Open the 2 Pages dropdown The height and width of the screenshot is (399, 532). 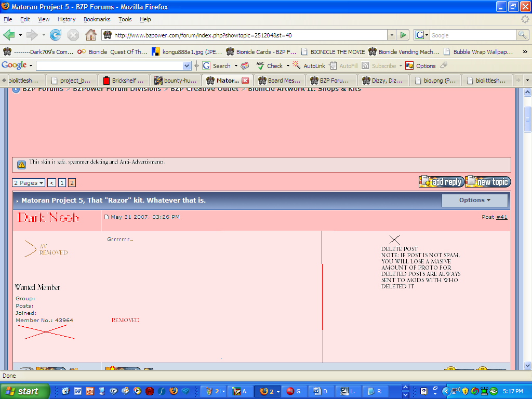29,183
